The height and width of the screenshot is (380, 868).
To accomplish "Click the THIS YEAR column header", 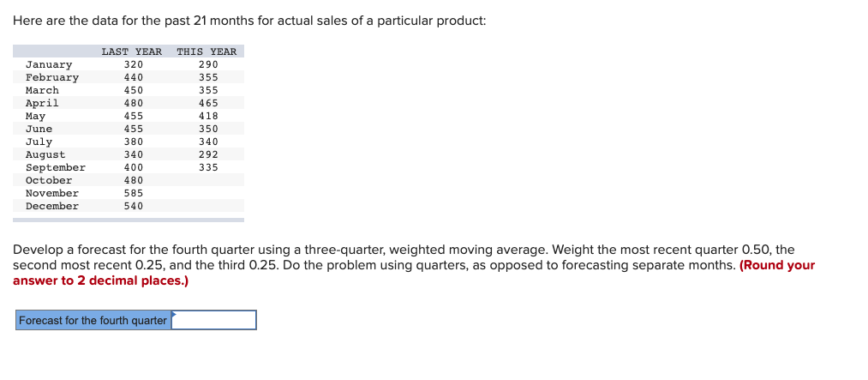I will pos(207,51).
